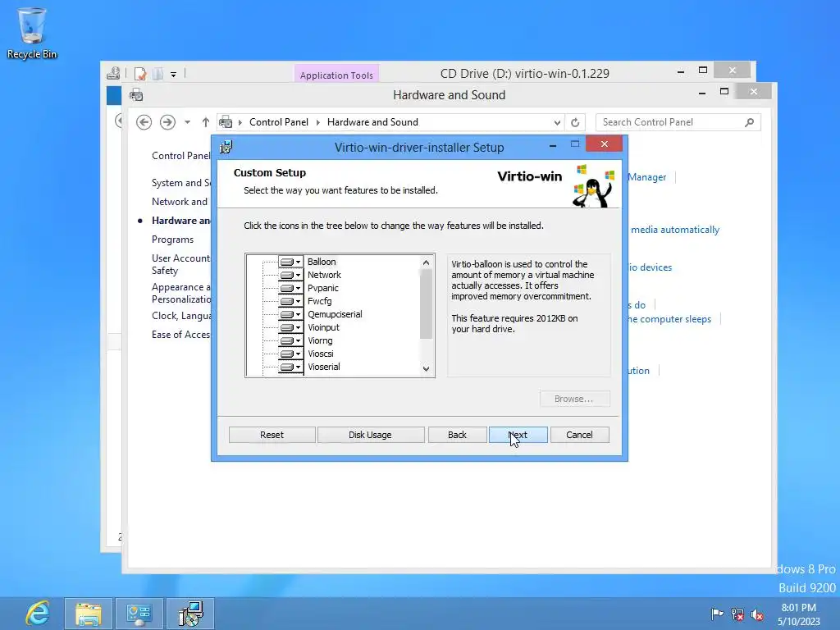Refresh the Control Panel view
The width and height of the screenshot is (840, 630).
click(x=575, y=122)
